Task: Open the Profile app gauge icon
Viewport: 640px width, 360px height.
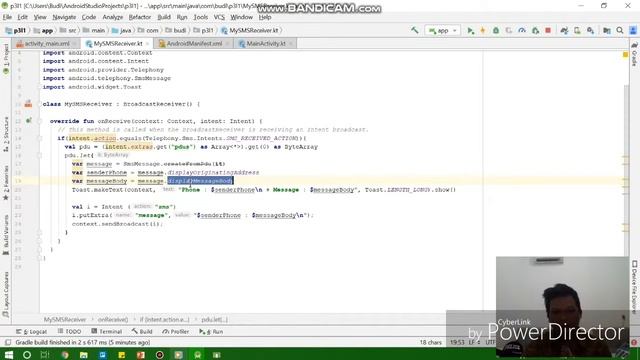Action: click(522, 30)
